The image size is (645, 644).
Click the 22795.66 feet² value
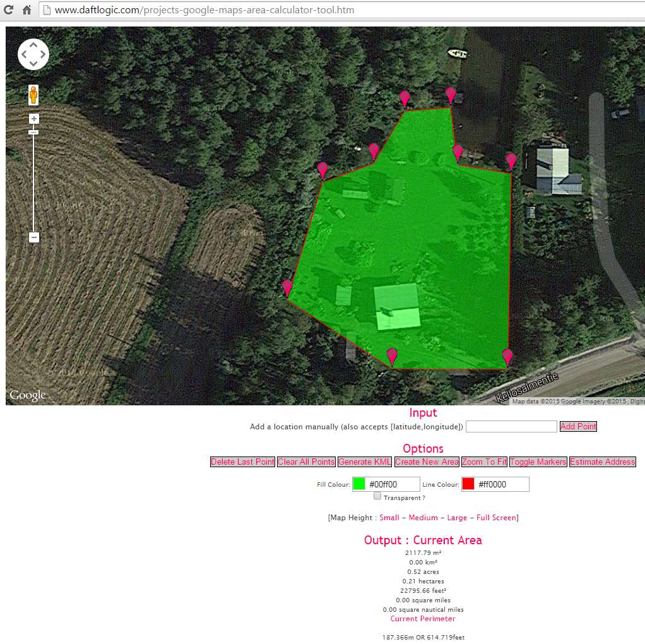[x=423, y=590]
